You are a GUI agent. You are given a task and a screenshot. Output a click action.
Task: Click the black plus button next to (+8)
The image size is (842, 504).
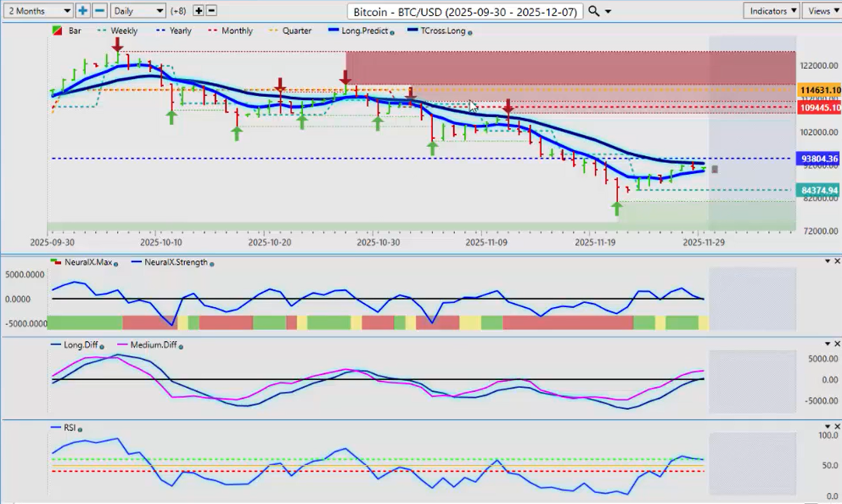[199, 11]
